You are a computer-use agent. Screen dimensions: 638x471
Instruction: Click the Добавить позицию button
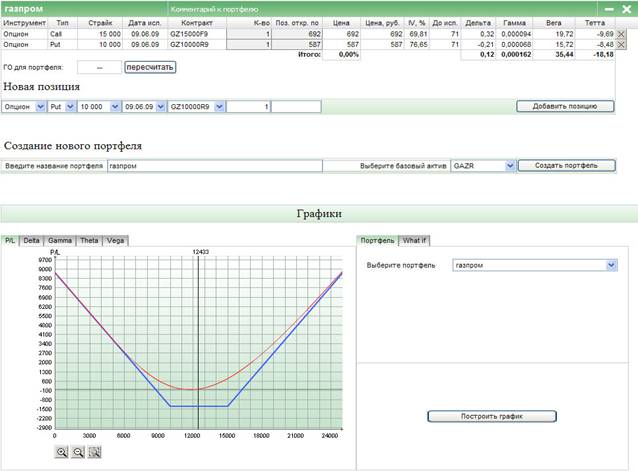(565, 106)
